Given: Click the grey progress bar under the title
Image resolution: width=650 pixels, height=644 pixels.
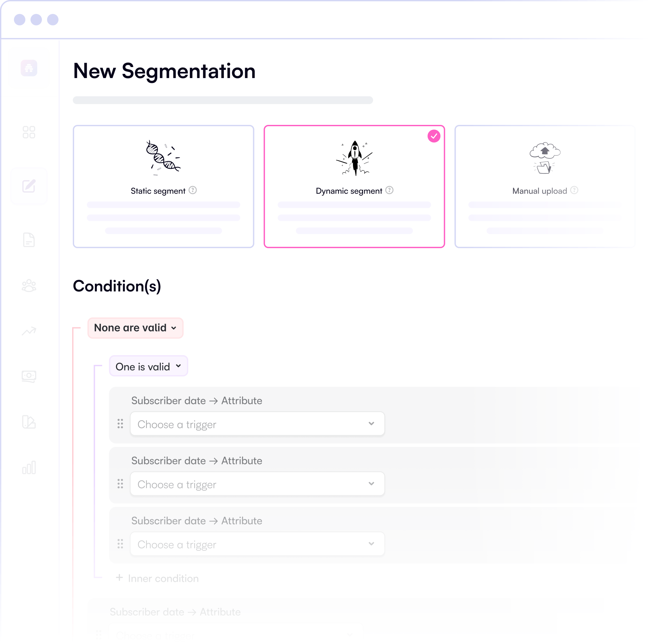Looking at the screenshot, I should pos(223,100).
